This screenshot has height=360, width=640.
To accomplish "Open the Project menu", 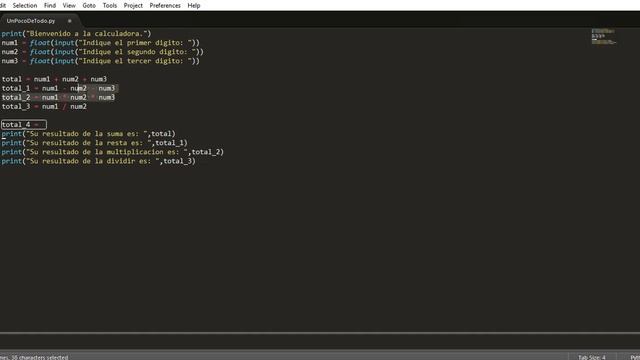I will tap(133, 6).
